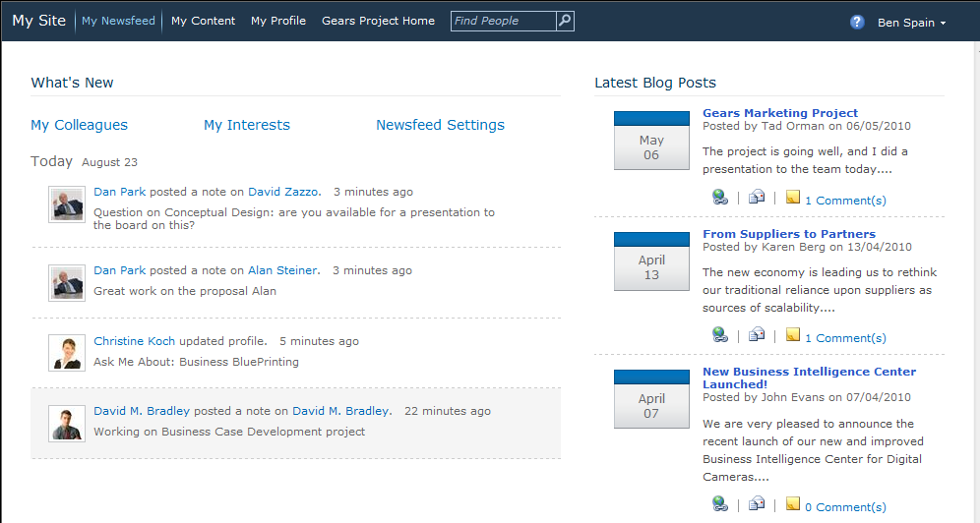Click email post icon under From Suppliers to Partners
Screen dimensions: 980x523
757,334
